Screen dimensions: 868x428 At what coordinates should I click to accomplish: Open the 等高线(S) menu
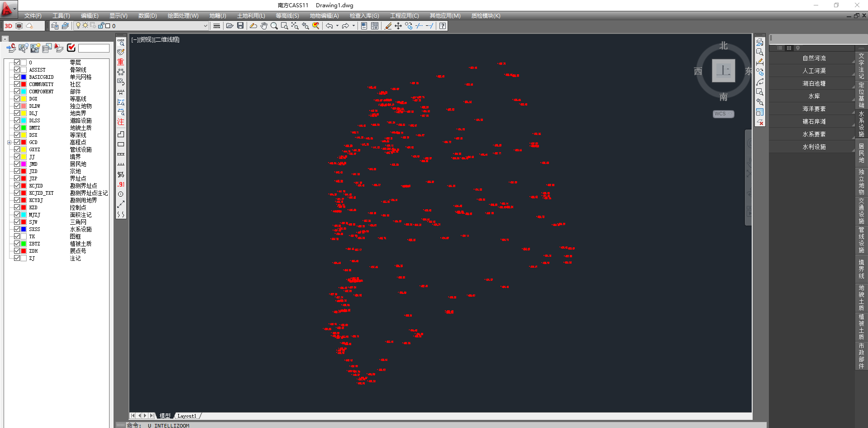pyautogui.click(x=287, y=16)
